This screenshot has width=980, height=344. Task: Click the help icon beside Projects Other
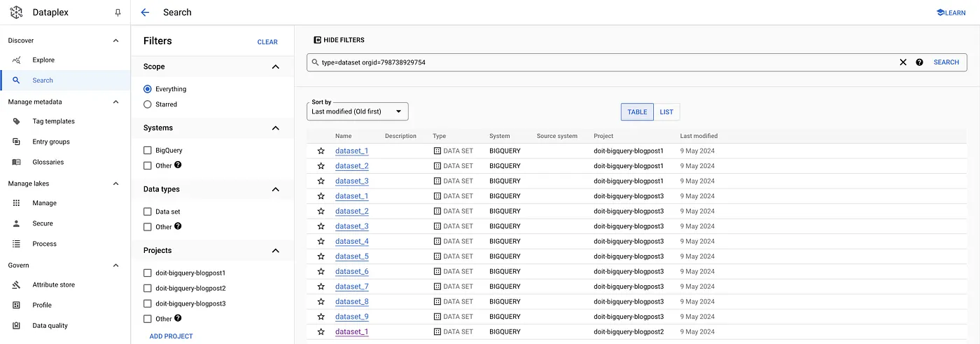point(178,318)
